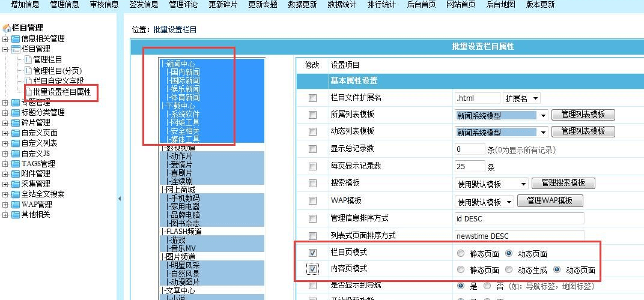The image size is (644, 300).
Task: Click 管理列表模板 button beside 所属列表模板
Action: 583,115
